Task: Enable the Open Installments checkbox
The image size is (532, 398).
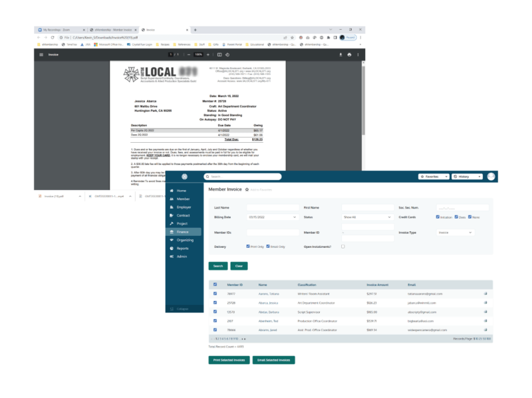Action: (x=343, y=247)
